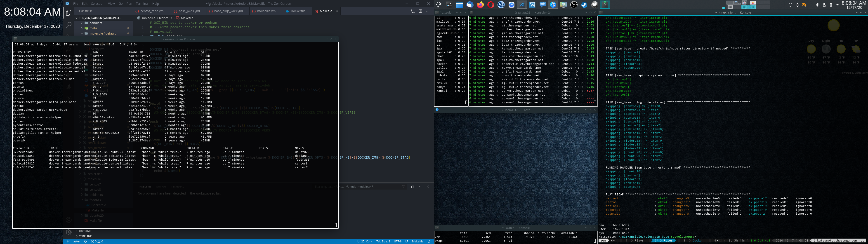Open OBS Studio from the panel
Screen dimensions: 868x244
tap(574, 4)
